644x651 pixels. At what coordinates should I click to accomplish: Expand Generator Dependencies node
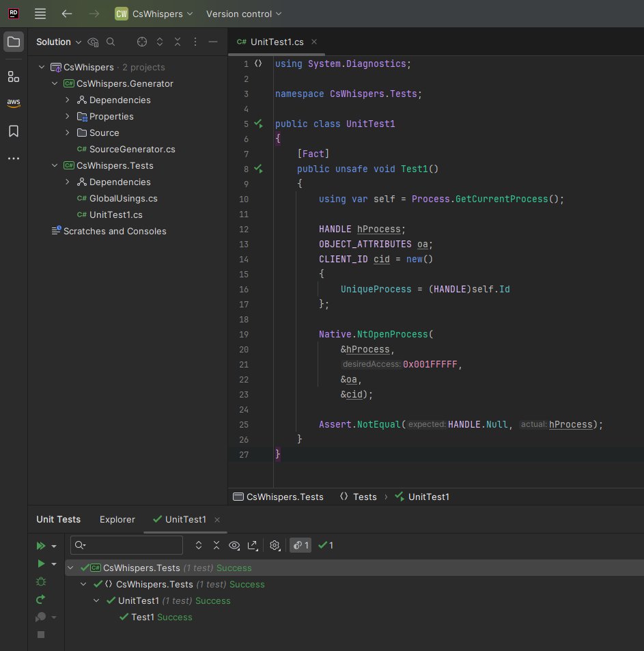click(x=67, y=100)
